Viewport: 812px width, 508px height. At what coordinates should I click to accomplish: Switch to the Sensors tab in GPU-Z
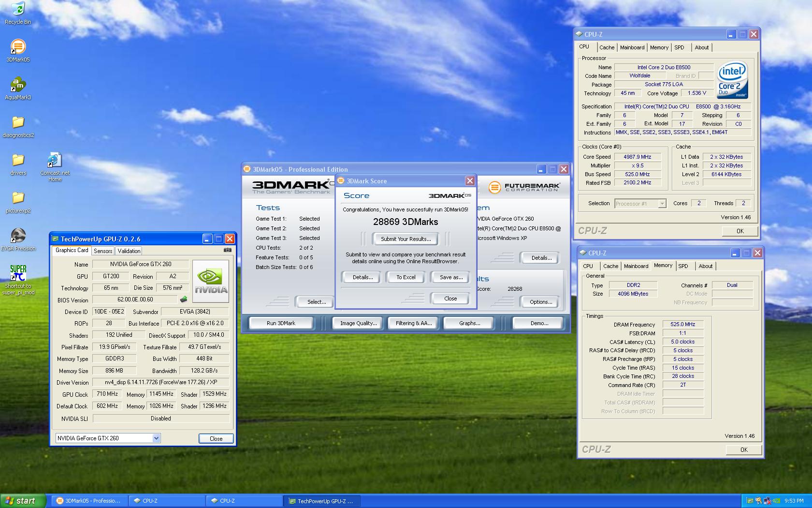103,251
